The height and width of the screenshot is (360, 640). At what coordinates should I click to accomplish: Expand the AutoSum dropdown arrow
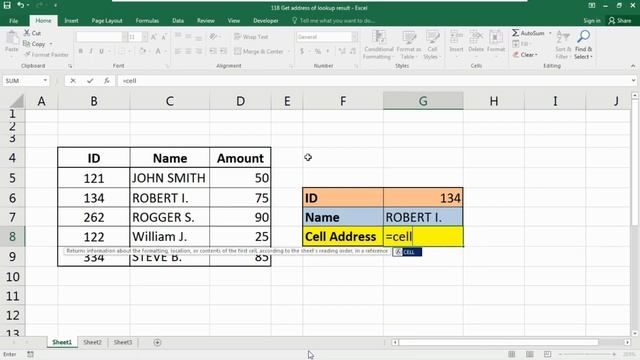(x=550, y=33)
